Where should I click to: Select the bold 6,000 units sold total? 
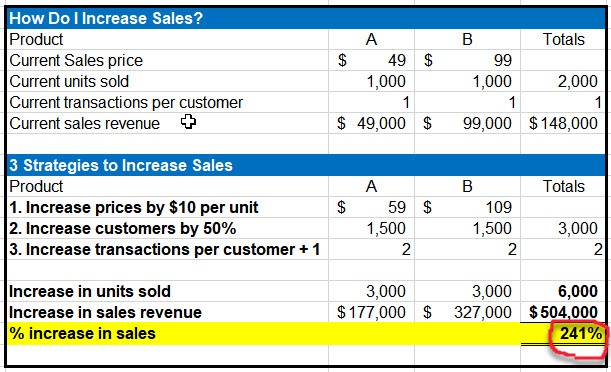pos(563,291)
